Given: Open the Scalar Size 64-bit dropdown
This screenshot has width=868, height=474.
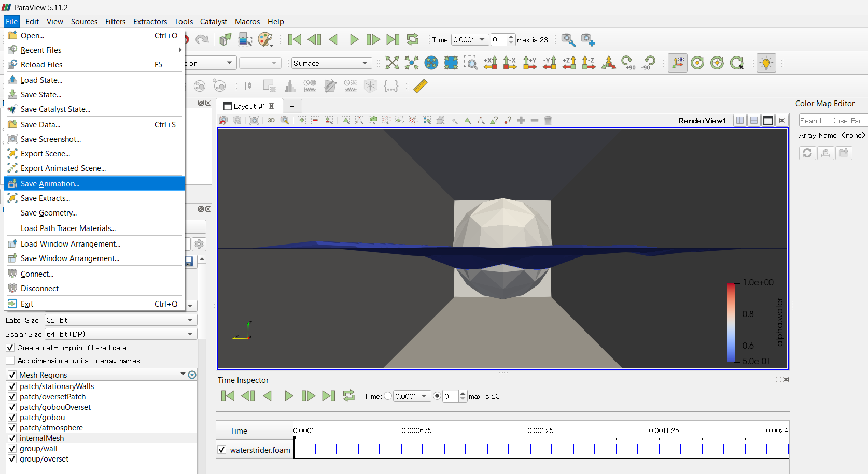Looking at the screenshot, I should (120, 334).
